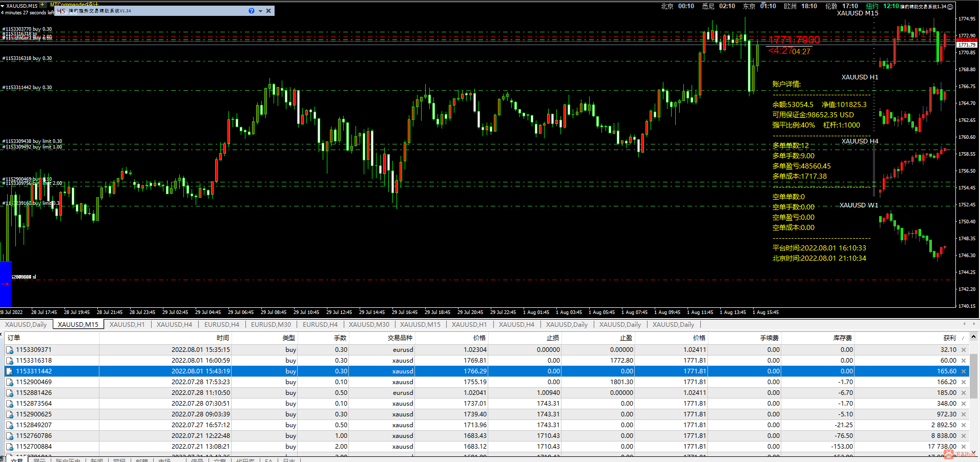The height and width of the screenshot is (462, 980).
Task: Open the assistant panel's dropdown arrow
Action: click(260, 11)
